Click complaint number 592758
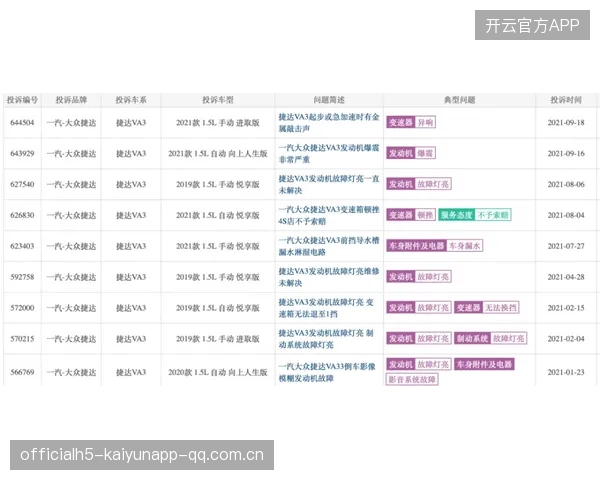 point(22,277)
